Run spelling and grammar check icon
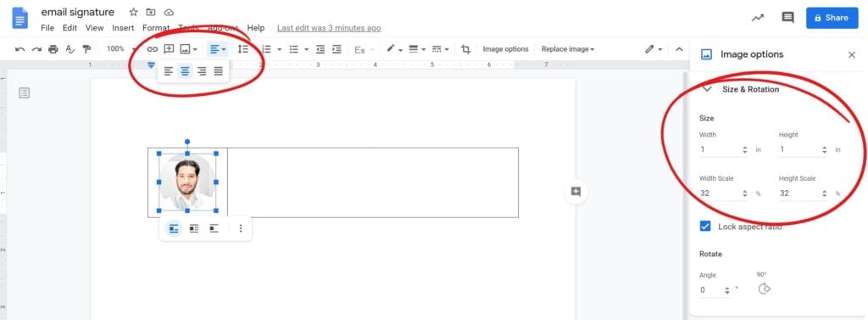Screen dimensions: 868x320 70,49
